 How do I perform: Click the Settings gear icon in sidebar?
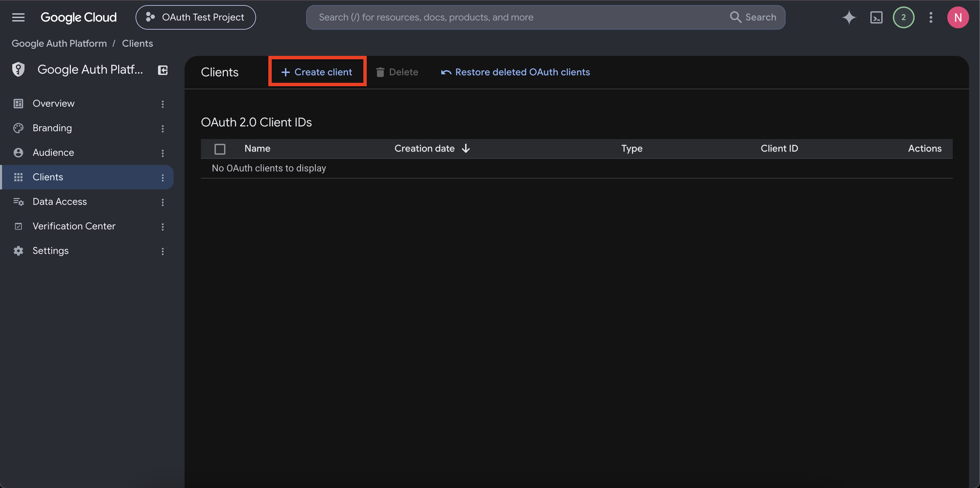click(18, 250)
